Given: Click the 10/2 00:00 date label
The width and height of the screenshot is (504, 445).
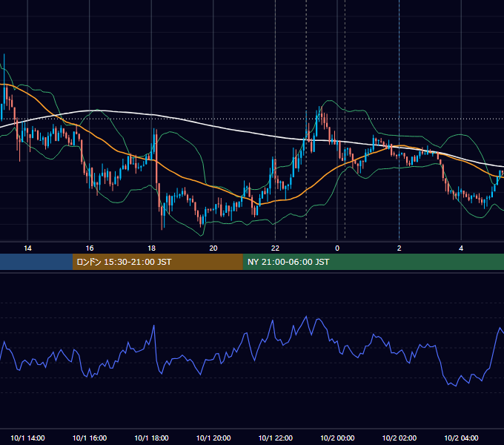Looking at the screenshot, I should coord(337,438).
